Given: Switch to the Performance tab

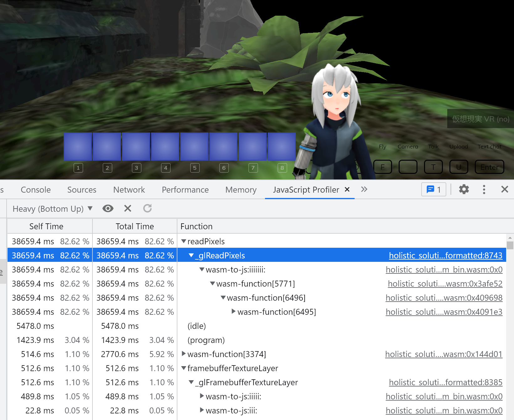Looking at the screenshot, I should coord(185,190).
